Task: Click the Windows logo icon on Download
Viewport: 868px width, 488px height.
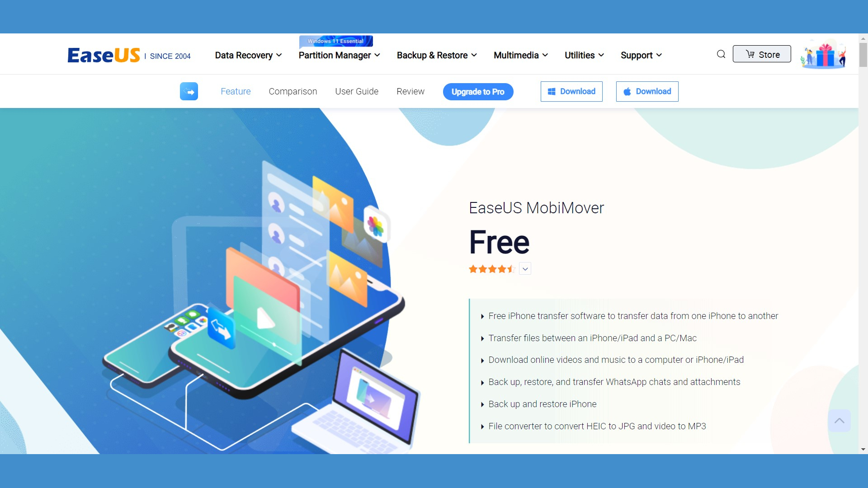Action: (552, 91)
